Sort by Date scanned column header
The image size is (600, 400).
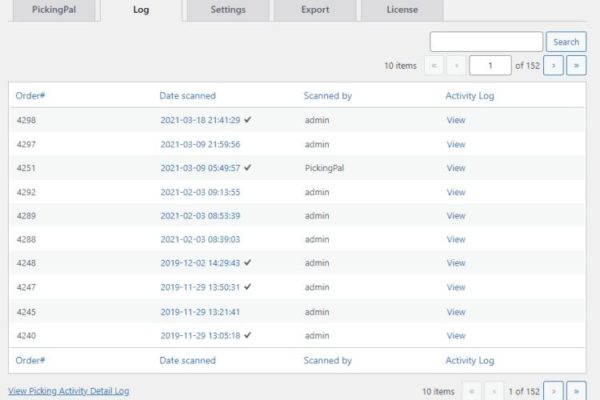187,96
